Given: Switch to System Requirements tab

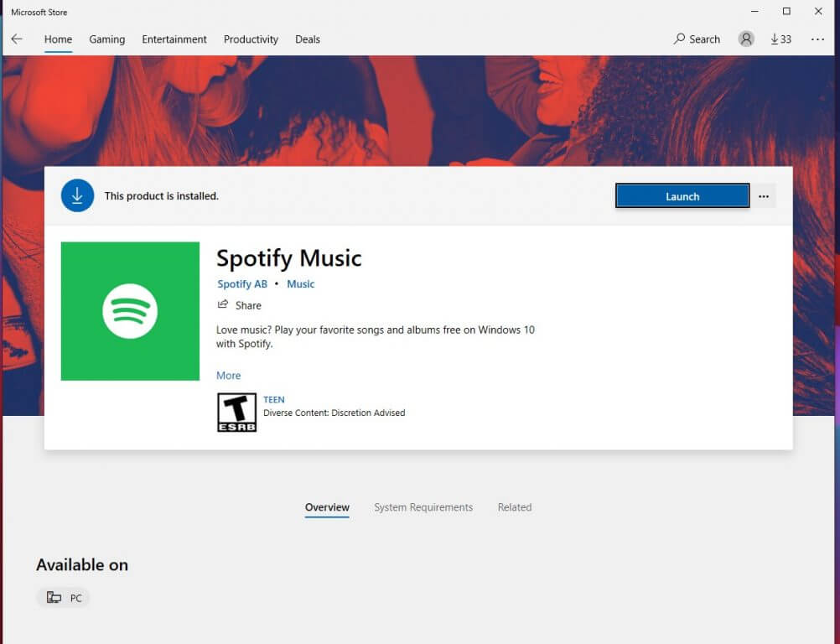Looking at the screenshot, I should point(423,507).
